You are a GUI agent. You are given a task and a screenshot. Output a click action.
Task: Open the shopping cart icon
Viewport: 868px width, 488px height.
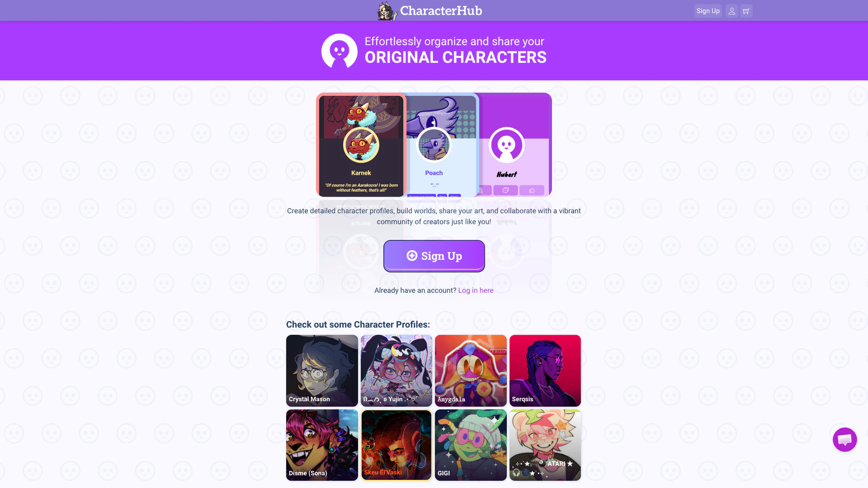pyautogui.click(x=746, y=11)
